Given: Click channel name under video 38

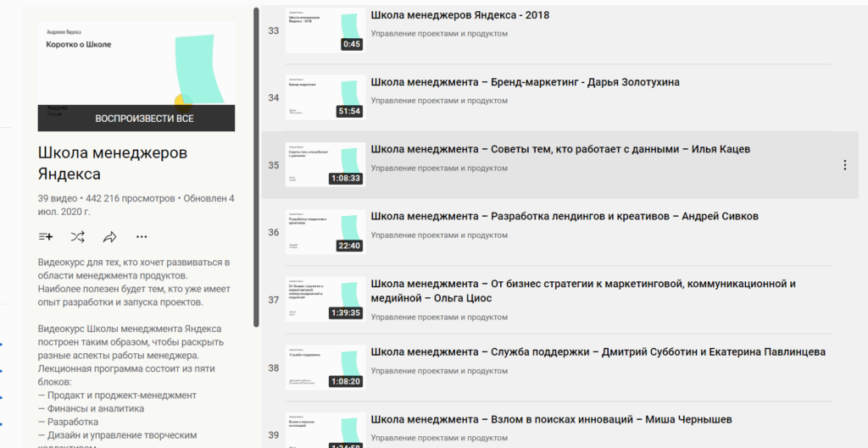Looking at the screenshot, I should pyautogui.click(x=439, y=371).
